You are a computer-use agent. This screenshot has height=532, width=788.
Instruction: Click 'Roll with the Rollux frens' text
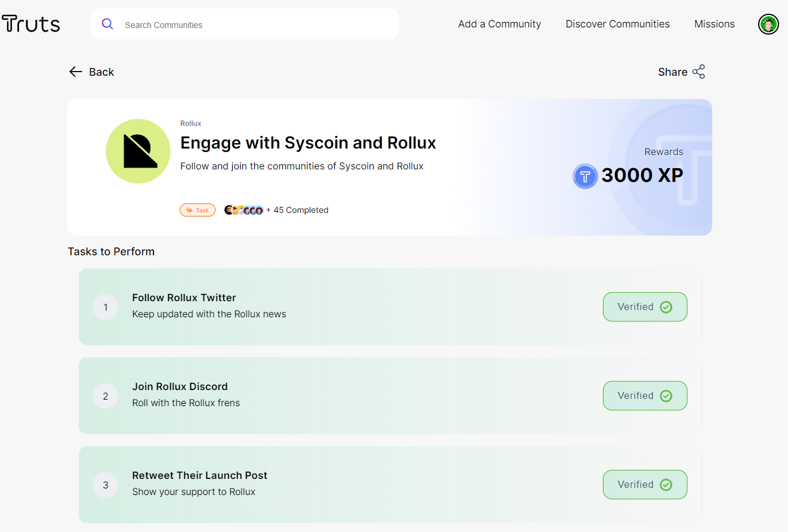click(186, 403)
